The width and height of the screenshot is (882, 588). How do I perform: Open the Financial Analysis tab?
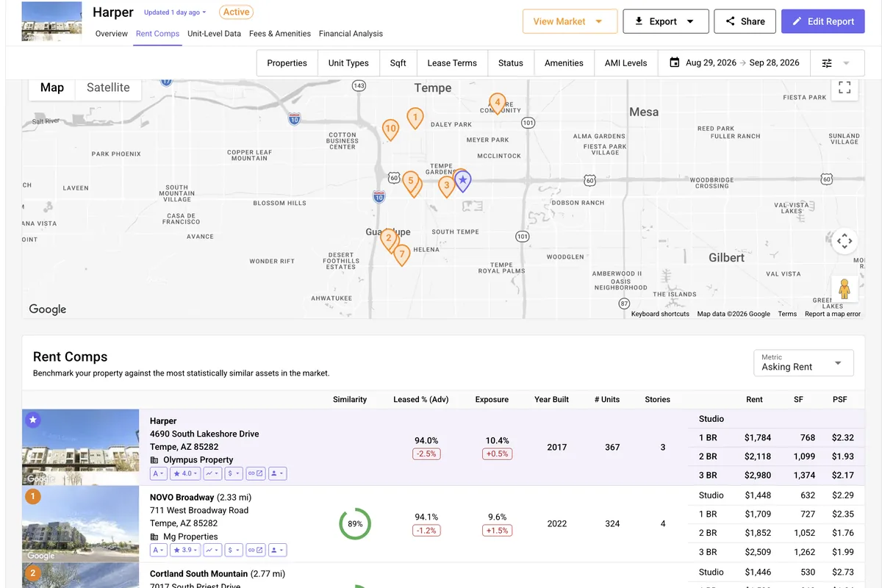351,34
